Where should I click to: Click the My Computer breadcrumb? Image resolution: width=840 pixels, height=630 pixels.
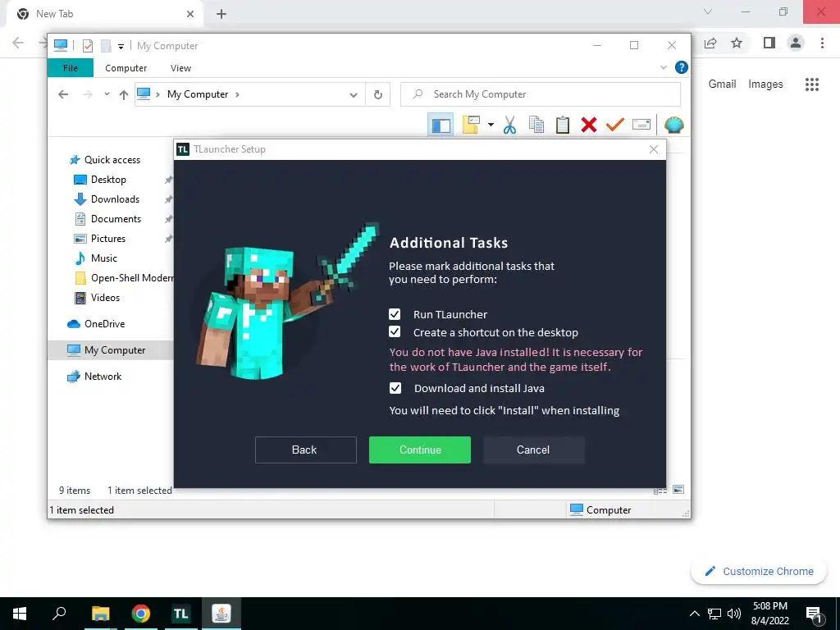point(198,94)
